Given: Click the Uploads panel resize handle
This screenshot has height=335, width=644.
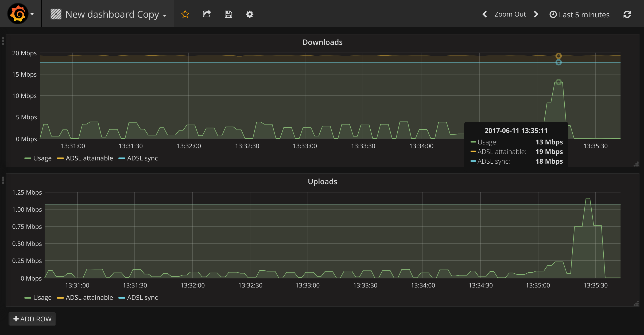Looking at the screenshot, I should (x=636, y=304).
